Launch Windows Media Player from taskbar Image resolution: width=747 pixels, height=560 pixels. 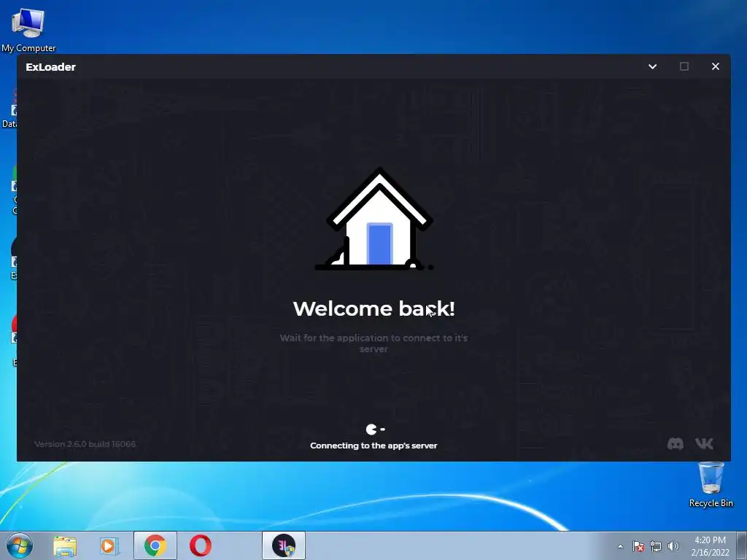coord(109,545)
